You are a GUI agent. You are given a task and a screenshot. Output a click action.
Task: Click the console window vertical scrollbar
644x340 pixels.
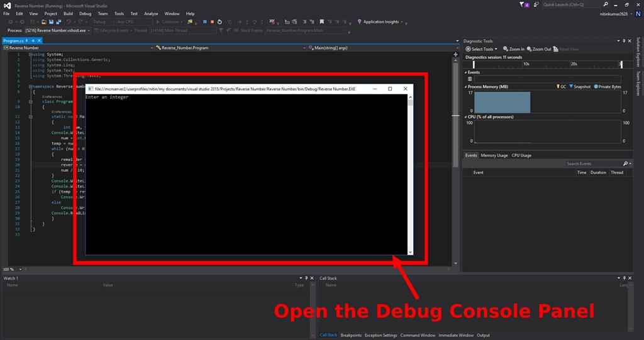tap(410, 175)
